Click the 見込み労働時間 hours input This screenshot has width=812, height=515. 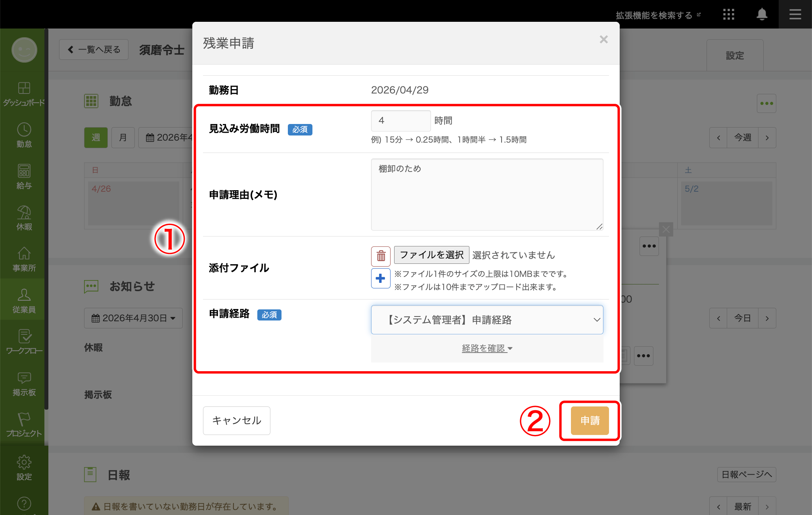(x=401, y=120)
